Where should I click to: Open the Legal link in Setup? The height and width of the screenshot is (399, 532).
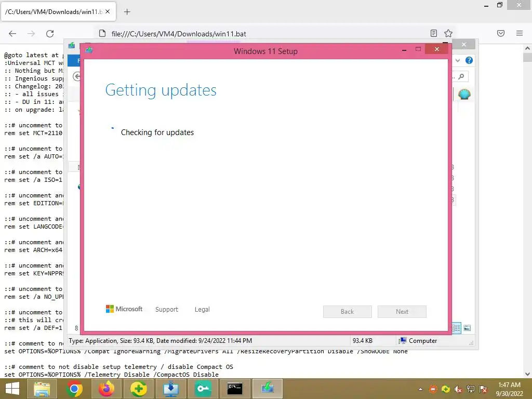[x=202, y=310]
